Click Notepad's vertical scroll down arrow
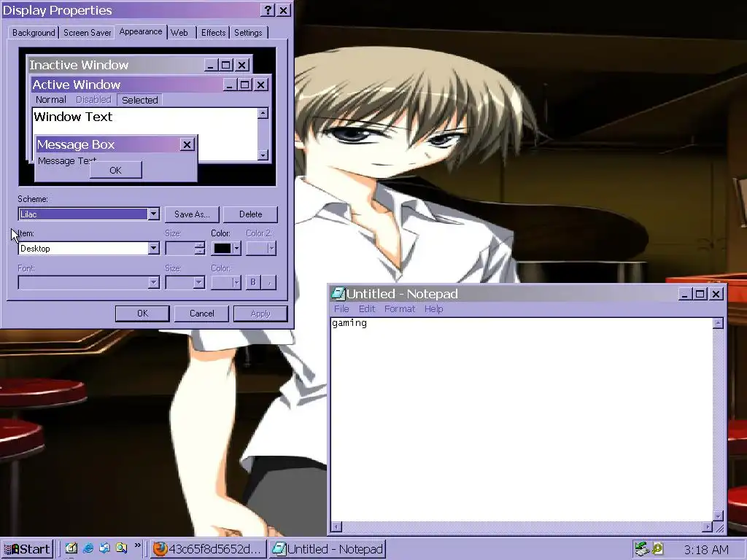 pos(719,516)
